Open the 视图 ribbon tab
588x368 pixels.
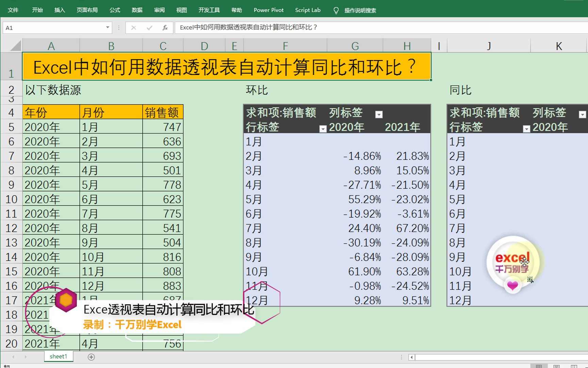click(182, 10)
